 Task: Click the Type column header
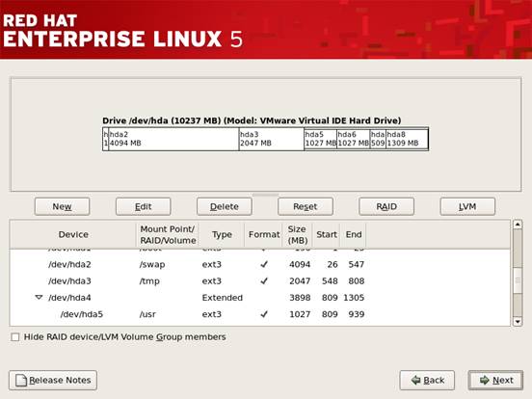(x=222, y=234)
